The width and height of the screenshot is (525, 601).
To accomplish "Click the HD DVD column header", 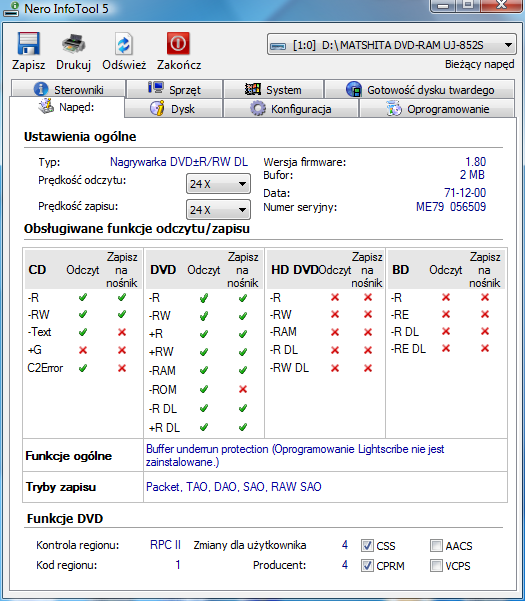I will (x=294, y=270).
